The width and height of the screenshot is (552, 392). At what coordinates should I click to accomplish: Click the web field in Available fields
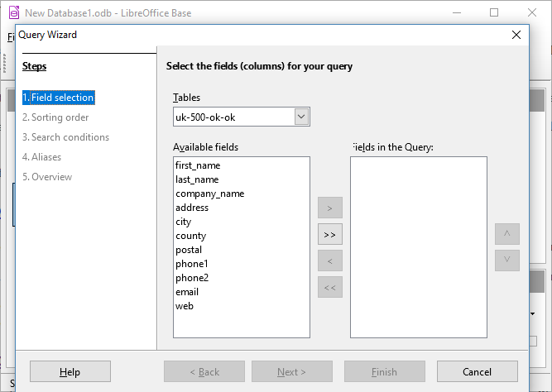(x=184, y=306)
